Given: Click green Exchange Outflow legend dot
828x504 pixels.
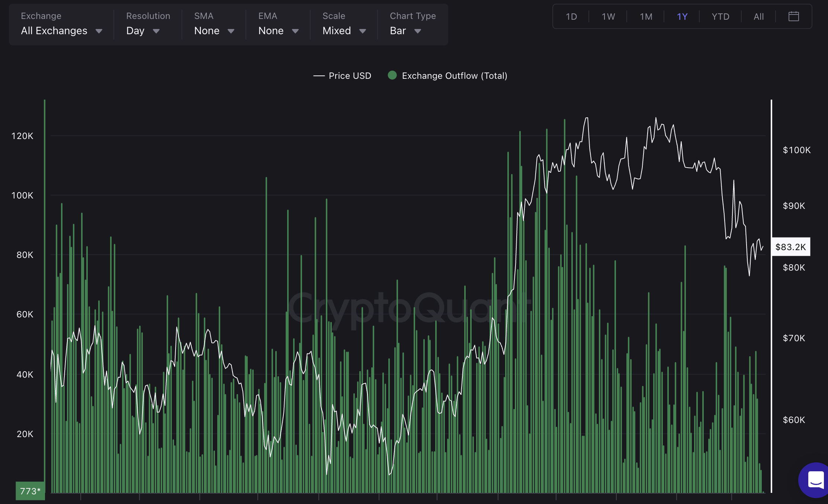Looking at the screenshot, I should pos(392,75).
